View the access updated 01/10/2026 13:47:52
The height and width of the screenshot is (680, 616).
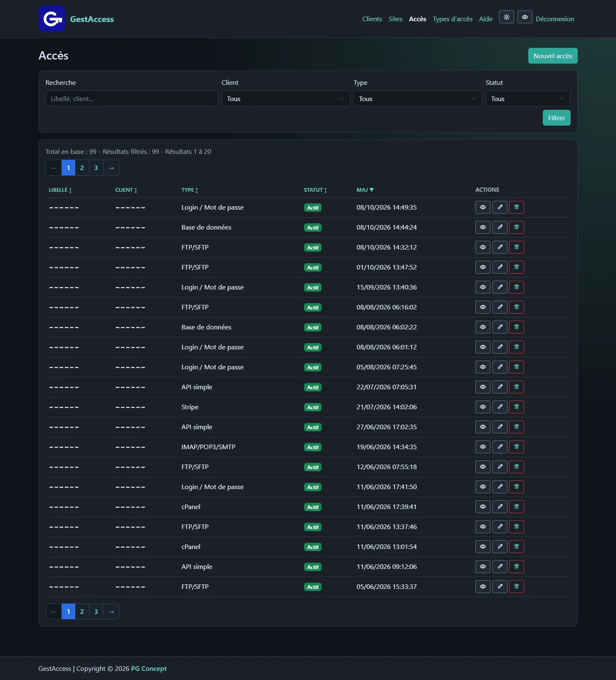(x=482, y=267)
